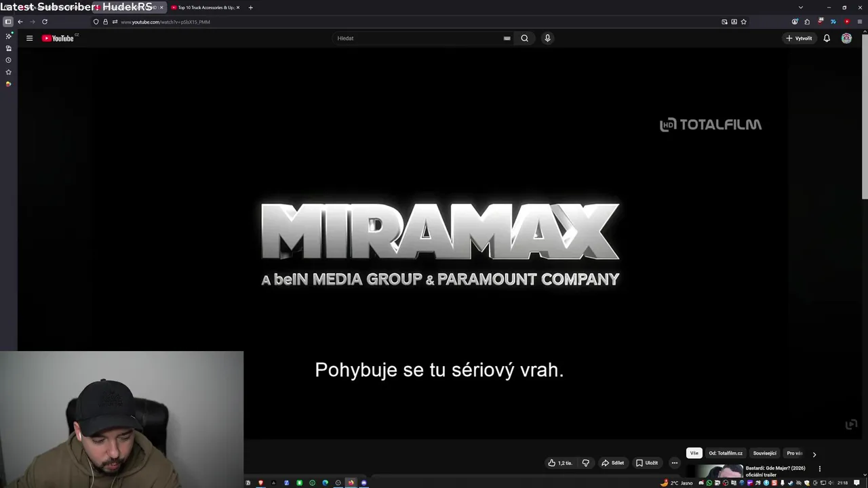Click the YouTube search magnifier button
This screenshot has width=868, height=488.
click(524, 38)
